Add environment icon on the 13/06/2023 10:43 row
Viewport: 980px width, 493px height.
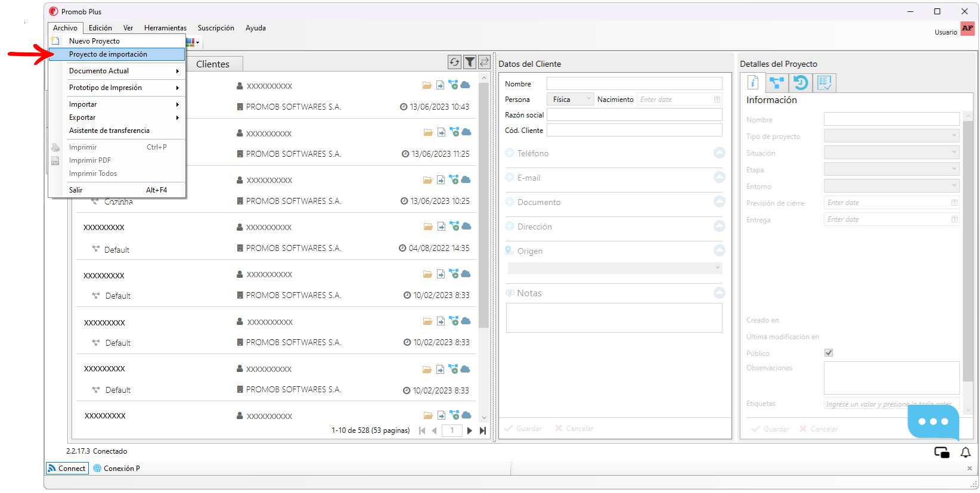(x=453, y=85)
